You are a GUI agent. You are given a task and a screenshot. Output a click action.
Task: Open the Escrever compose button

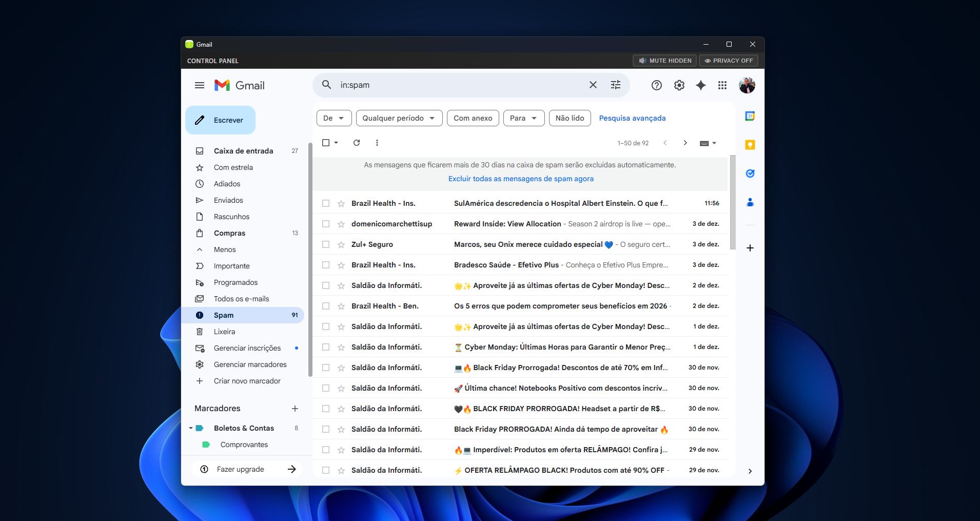(220, 120)
